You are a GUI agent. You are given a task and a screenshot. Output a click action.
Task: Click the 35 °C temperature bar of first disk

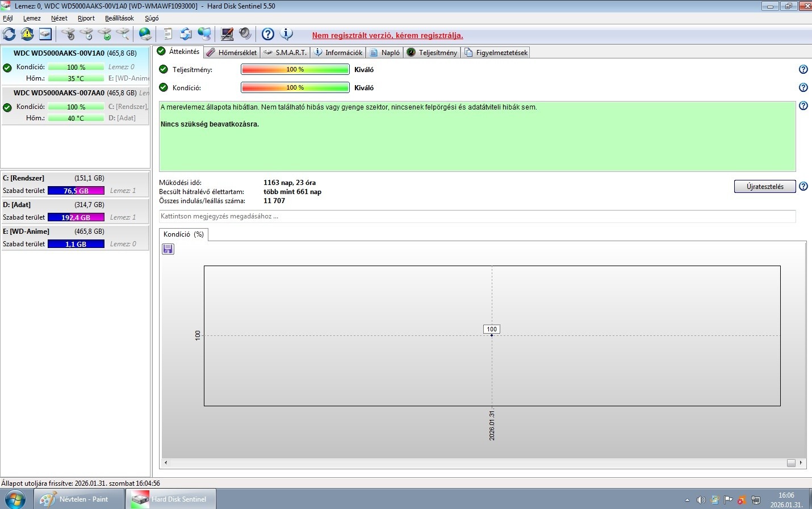pyautogui.click(x=76, y=78)
